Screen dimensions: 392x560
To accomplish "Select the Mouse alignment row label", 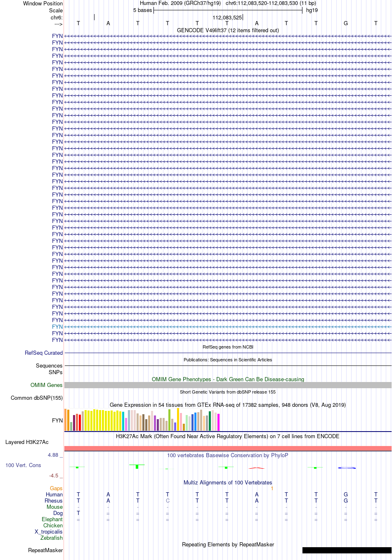I will 55,507.
